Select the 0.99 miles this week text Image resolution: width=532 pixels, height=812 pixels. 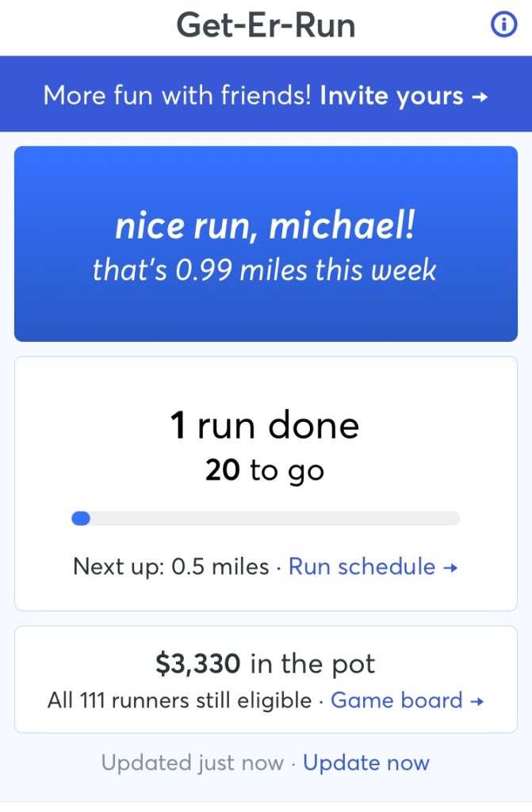click(266, 270)
